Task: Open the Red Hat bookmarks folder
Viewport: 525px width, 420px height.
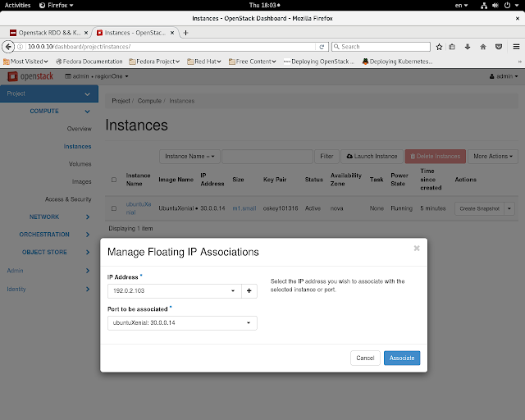Action: (x=204, y=62)
